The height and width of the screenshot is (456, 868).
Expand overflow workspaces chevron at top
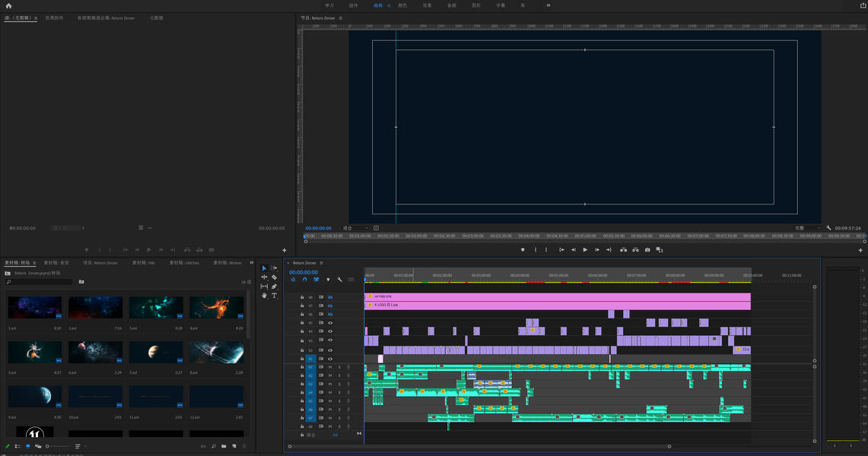[x=548, y=5]
